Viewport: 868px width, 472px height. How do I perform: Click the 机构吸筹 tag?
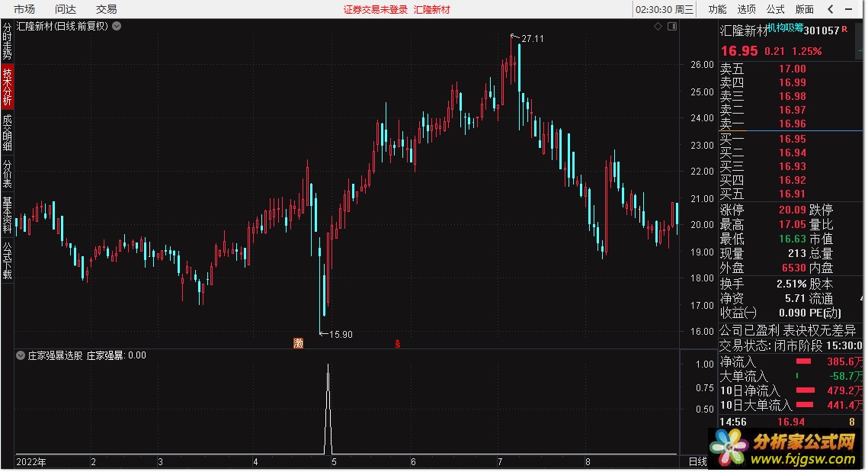(785, 27)
